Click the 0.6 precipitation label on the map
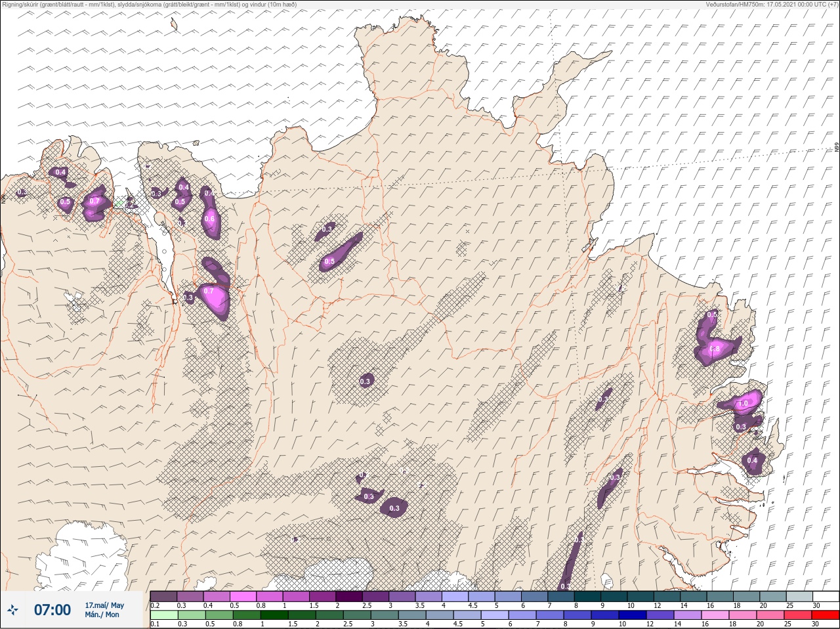The height and width of the screenshot is (629, 840). click(209, 219)
